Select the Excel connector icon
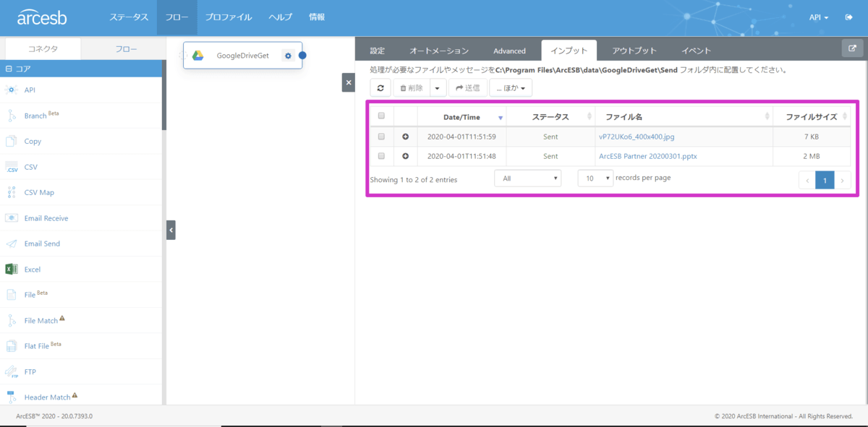 12,269
